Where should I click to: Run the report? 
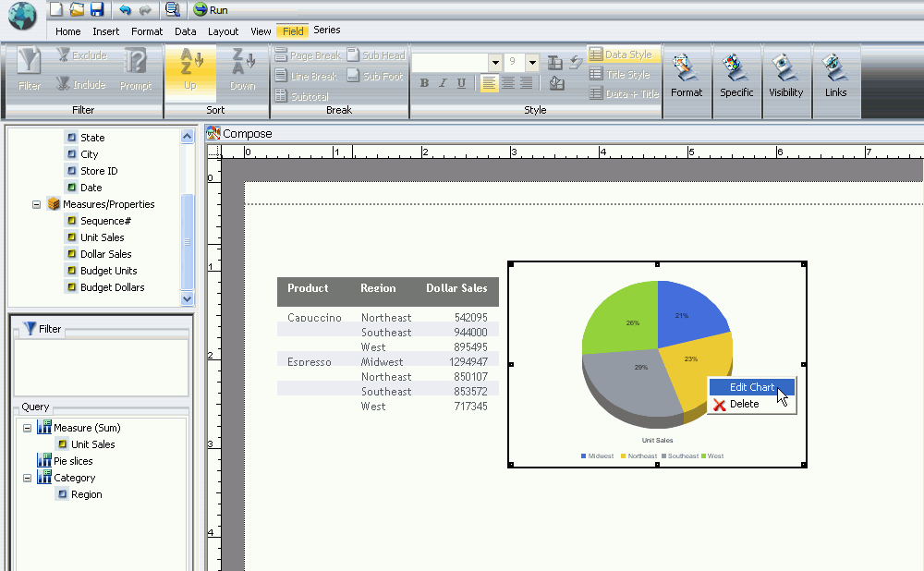211,10
